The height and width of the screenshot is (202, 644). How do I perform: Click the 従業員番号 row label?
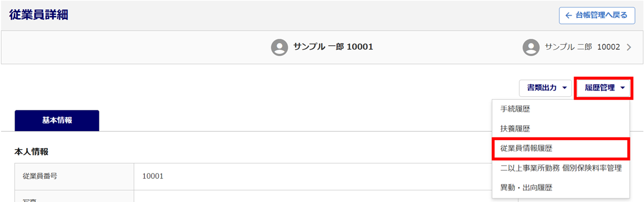pos(44,176)
